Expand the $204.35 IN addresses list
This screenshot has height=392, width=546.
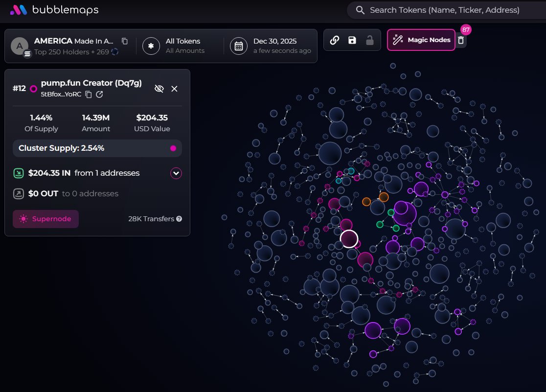[x=176, y=173]
